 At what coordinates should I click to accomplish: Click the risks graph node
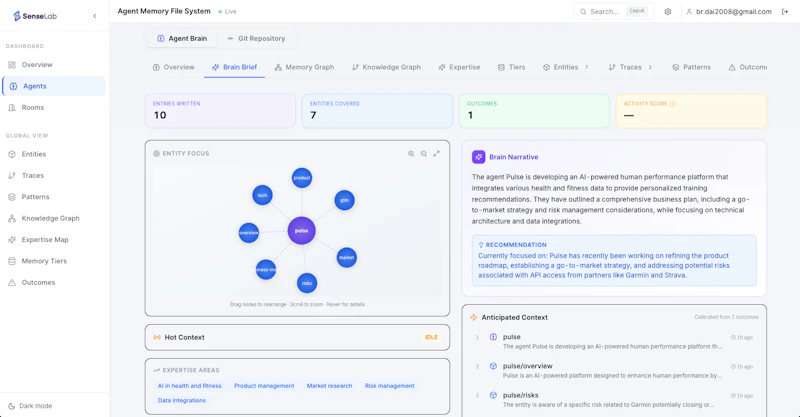(307, 283)
